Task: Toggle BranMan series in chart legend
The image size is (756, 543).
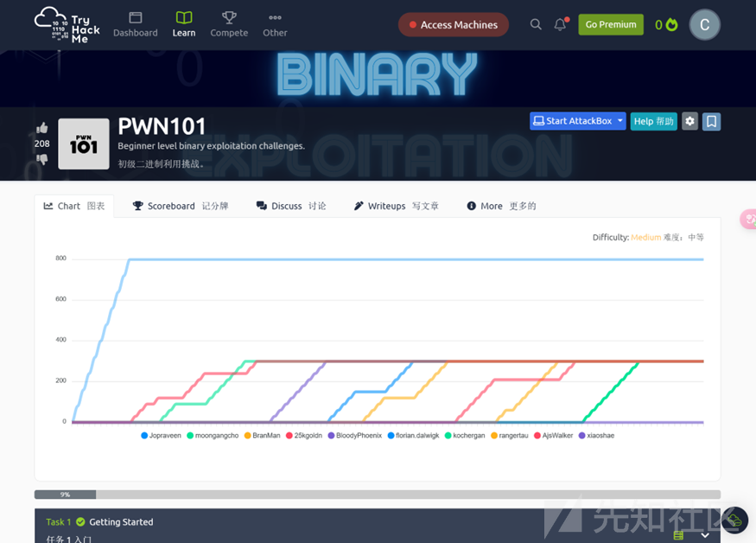Action: point(263,436)
